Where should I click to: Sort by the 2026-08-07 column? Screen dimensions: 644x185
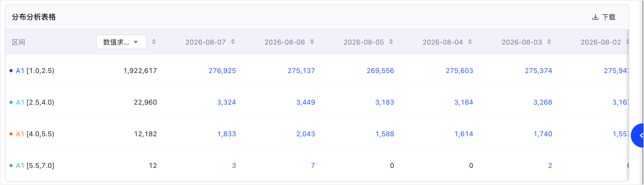point(233,42)
